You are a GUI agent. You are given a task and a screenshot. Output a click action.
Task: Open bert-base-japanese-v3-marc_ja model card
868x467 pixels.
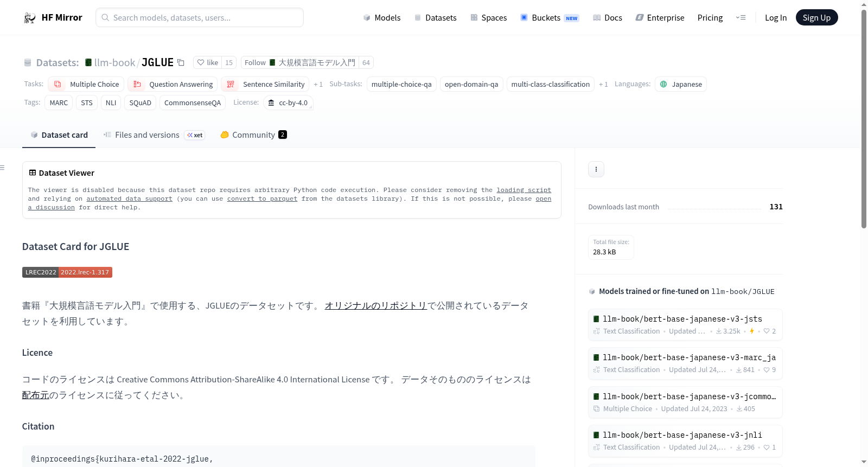click(x=685, y=363)
